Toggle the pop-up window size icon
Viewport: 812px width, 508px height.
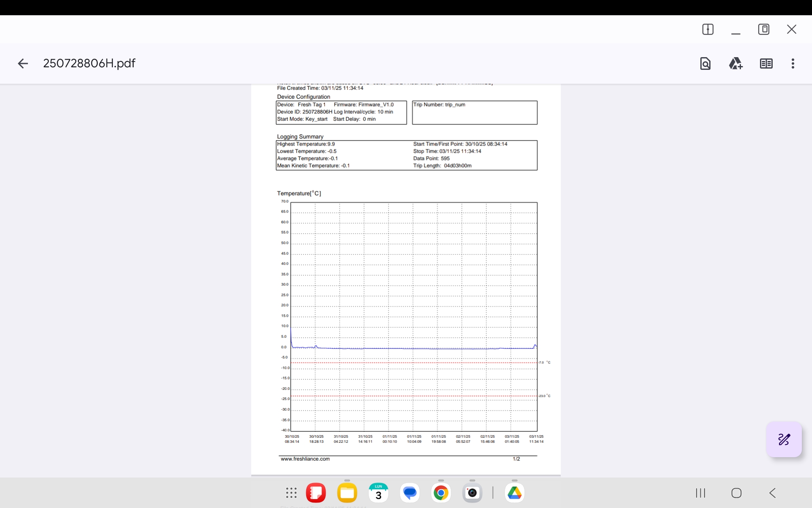coord(763,29)
